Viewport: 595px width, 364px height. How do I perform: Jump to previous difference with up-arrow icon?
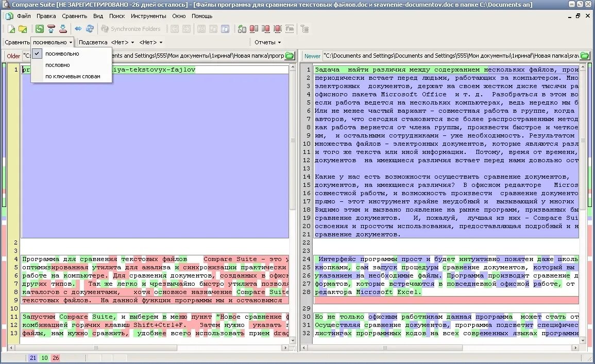point(51,29)
